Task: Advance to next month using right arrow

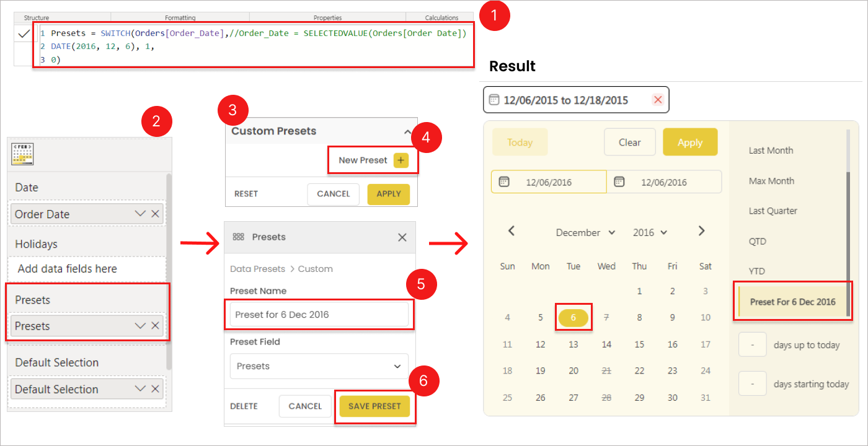Action: (x=701, y=231)
